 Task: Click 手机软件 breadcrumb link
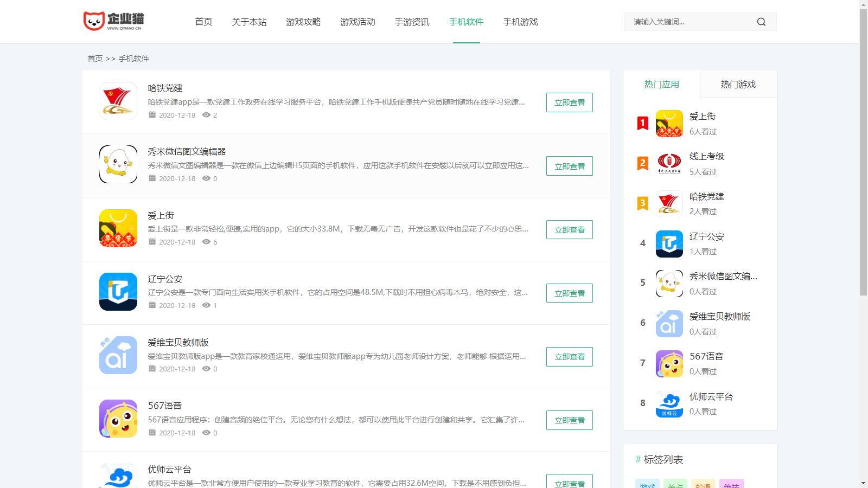(x=133, y=59)
